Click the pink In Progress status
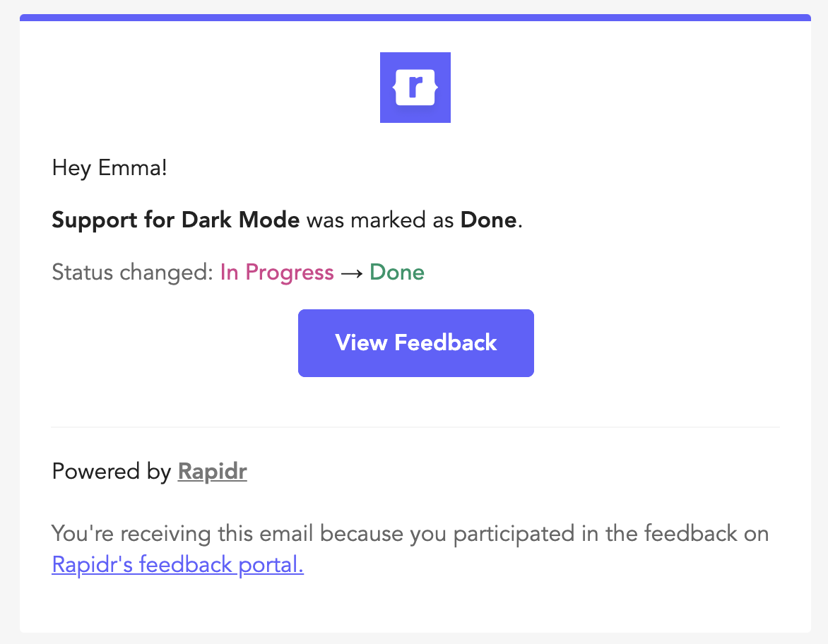 click(277, 273)
